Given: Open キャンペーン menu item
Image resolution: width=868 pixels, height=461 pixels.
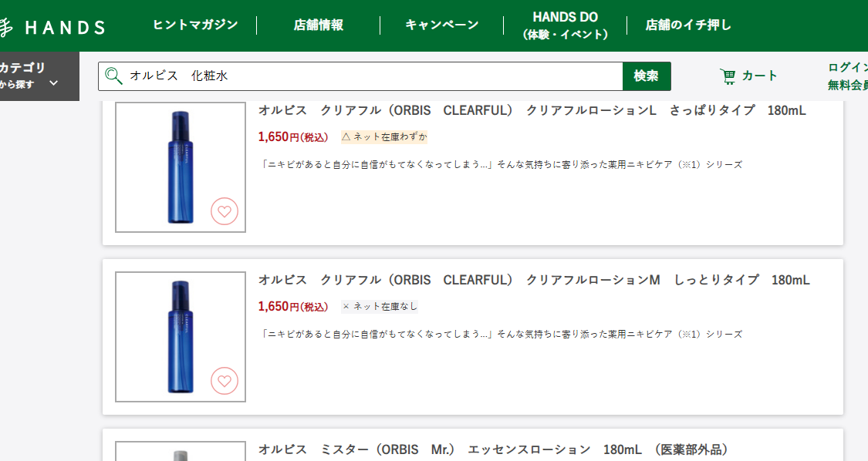Looking at the screenshot, I should (x=442, y=25).
